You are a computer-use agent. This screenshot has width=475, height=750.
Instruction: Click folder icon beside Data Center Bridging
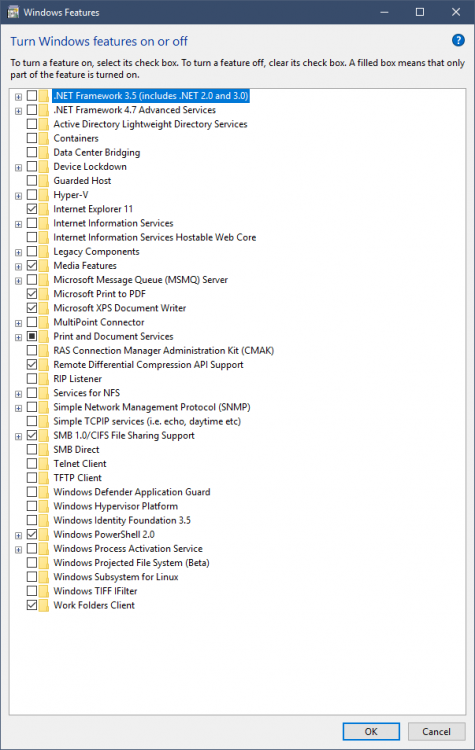click(44, 153)
